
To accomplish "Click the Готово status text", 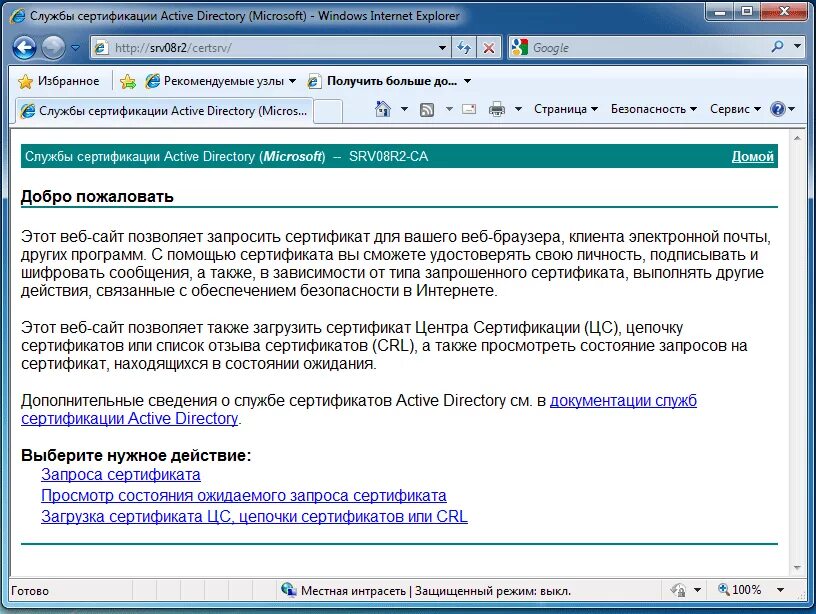I will (30, 591).
